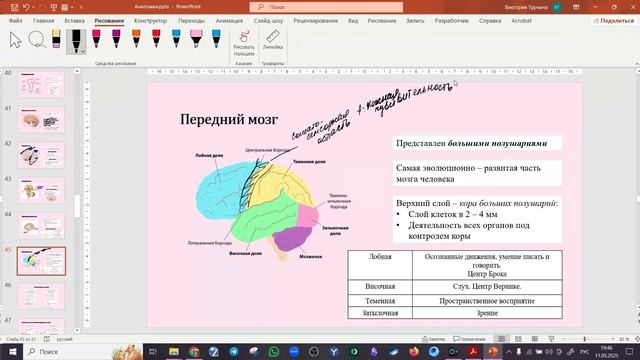Select the blue pen beside the red pen
Viewport: 640px width, 360px height.
[176, 39]
